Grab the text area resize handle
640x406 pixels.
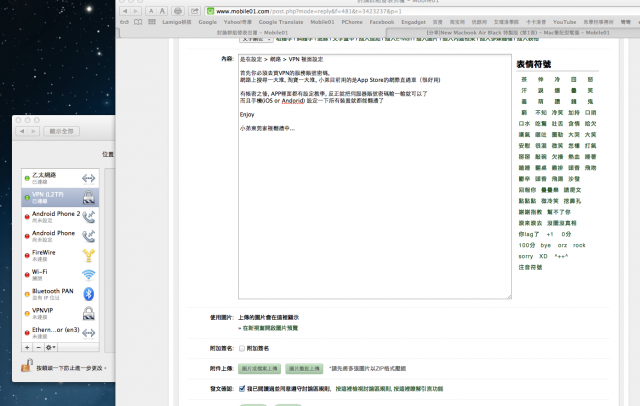pos(509,297)
